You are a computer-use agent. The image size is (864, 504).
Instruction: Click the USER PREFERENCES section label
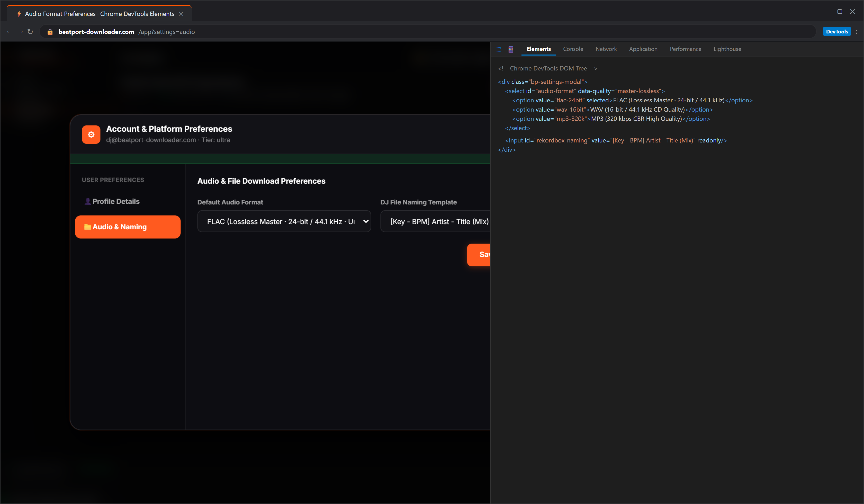[113, 180]
